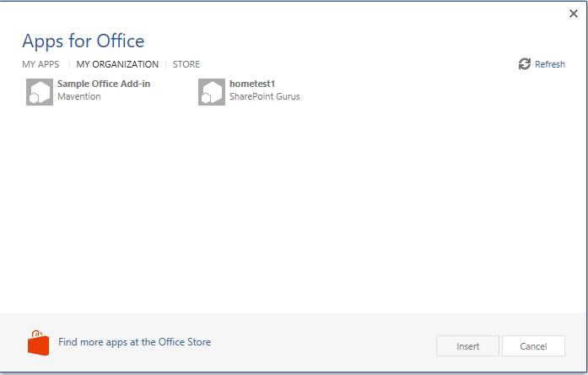Click the hometest1 app name
This screenshot has height=375, width=588.
click(x=252, y=84)
